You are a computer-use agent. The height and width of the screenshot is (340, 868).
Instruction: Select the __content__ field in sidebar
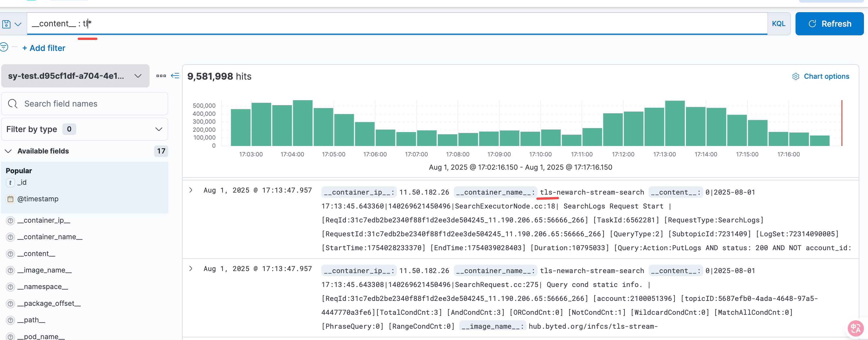36,253
